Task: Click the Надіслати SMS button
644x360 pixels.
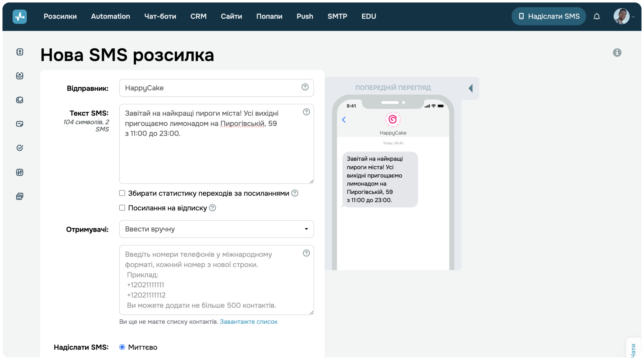Action: click(x=548, y=16)
